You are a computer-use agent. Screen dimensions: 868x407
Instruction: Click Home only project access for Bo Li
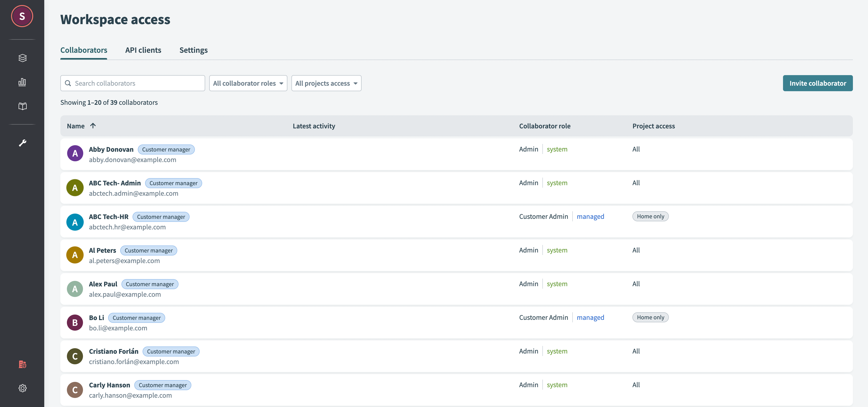coord(650,317)
